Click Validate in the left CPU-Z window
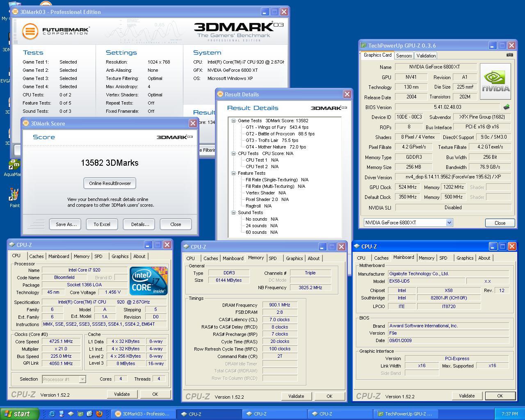 [122, 394]
